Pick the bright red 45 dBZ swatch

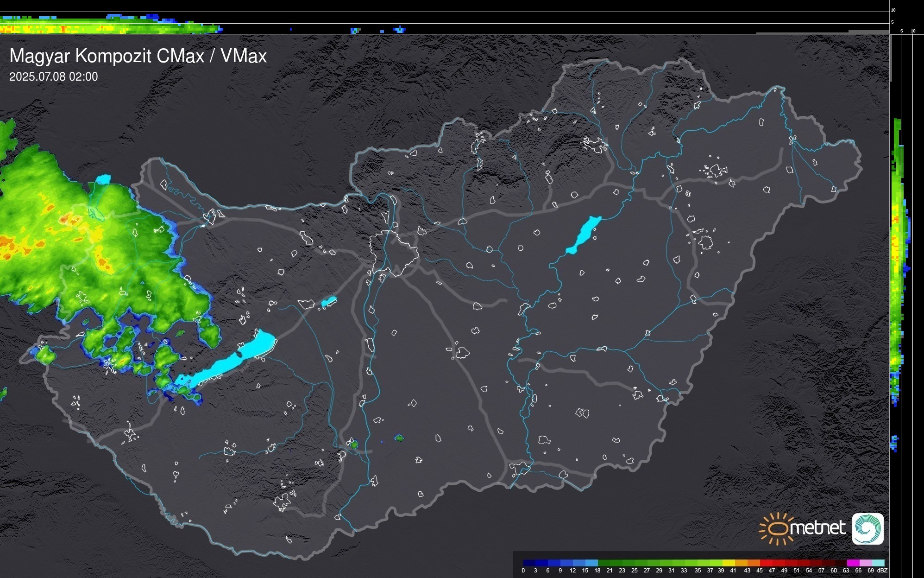(x=766, y=563)
